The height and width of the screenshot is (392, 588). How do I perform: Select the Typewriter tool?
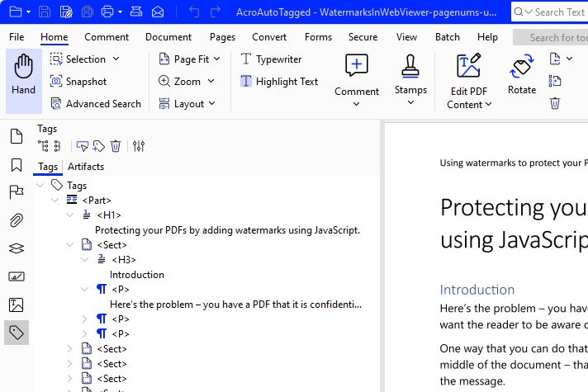[x=271, y=59]
